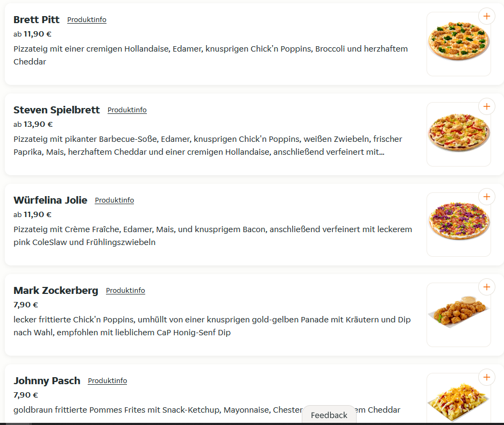
Task: Open the Feedback tab
Action: click(x=329, y=415)
